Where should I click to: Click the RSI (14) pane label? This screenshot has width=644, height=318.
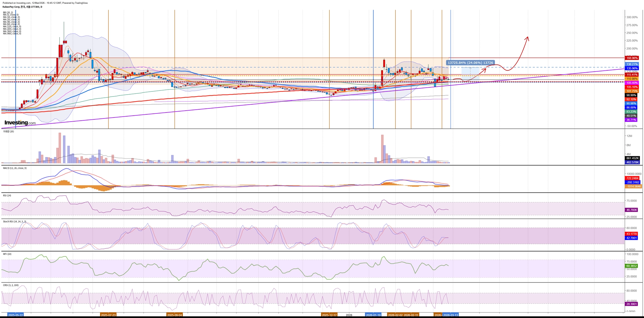tap(7, 195)
